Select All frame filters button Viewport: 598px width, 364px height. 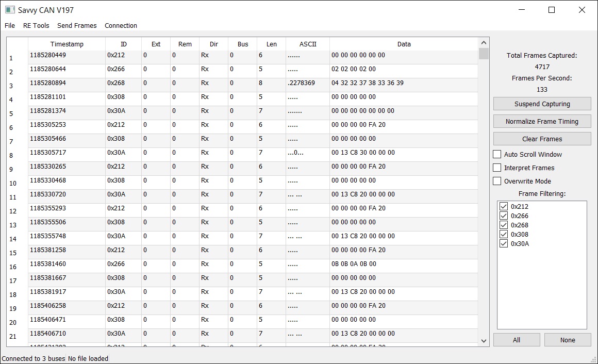517,340
